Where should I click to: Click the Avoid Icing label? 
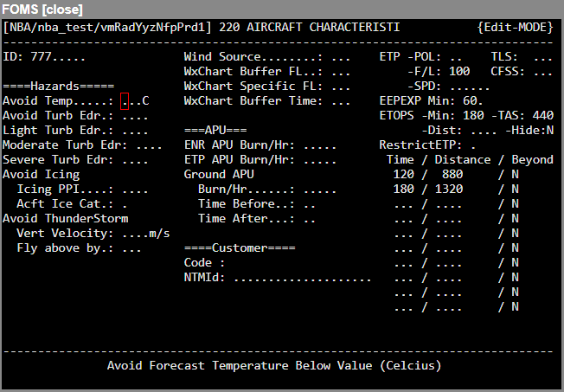41,175
